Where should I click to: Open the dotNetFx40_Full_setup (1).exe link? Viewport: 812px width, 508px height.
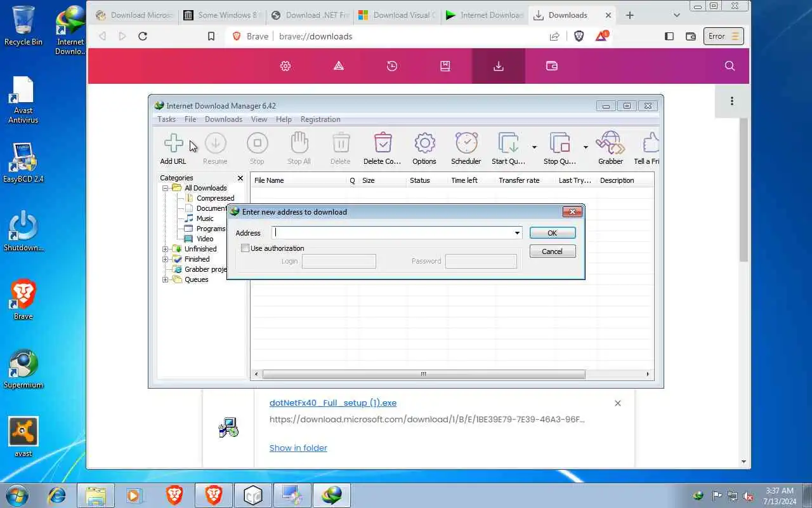[333, 403]
